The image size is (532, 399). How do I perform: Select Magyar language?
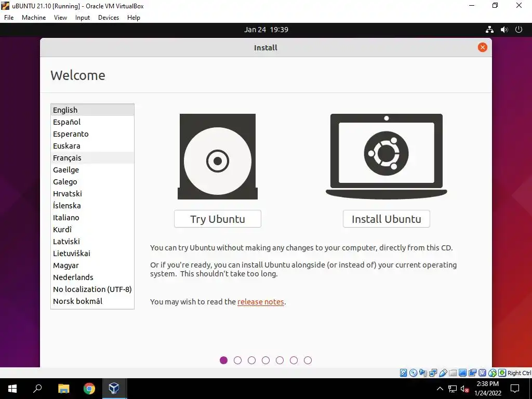92,265
